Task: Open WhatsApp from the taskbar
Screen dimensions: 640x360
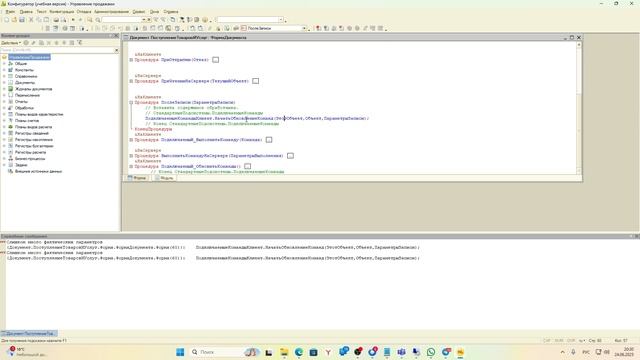Action: pos(431,352)
